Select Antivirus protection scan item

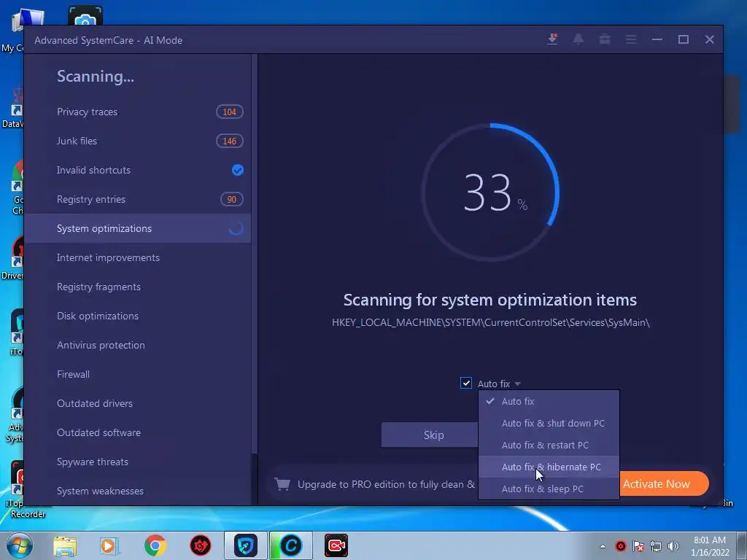click(138, 345)
